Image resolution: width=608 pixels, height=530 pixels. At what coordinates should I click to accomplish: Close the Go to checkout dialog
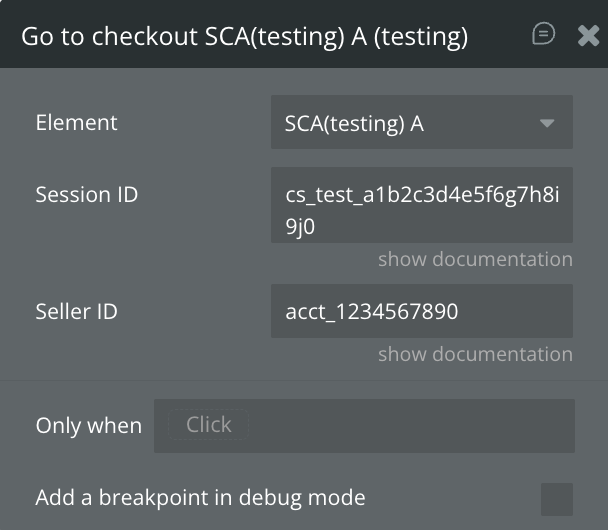pos(588,36)
